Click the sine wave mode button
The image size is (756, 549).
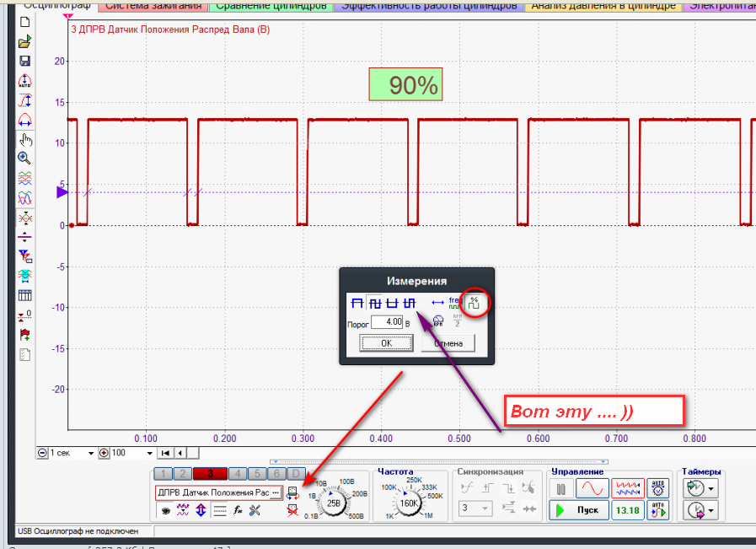pyautogui.click(x=592, y=488)
